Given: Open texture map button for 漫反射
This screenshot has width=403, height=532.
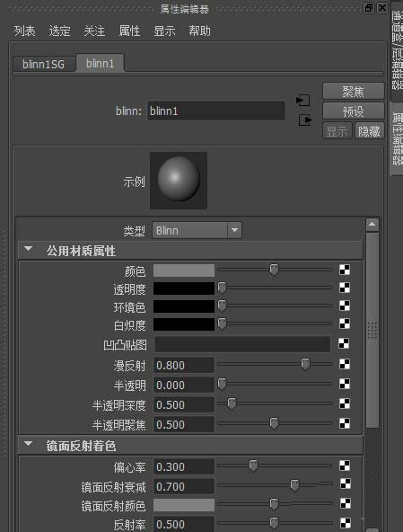Looking at the screenshot, I should click(x=345, y=364).
